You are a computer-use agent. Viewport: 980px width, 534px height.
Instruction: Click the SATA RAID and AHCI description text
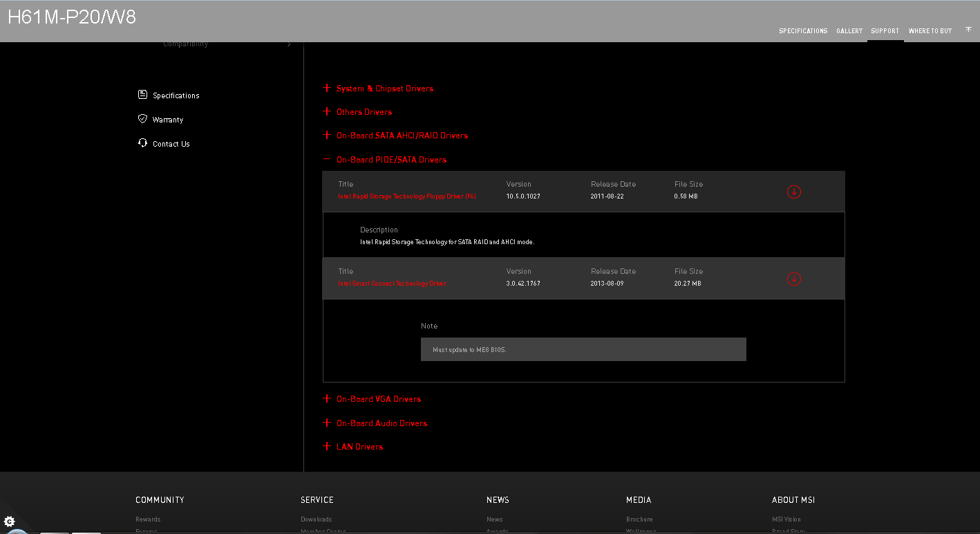[447, 242]
